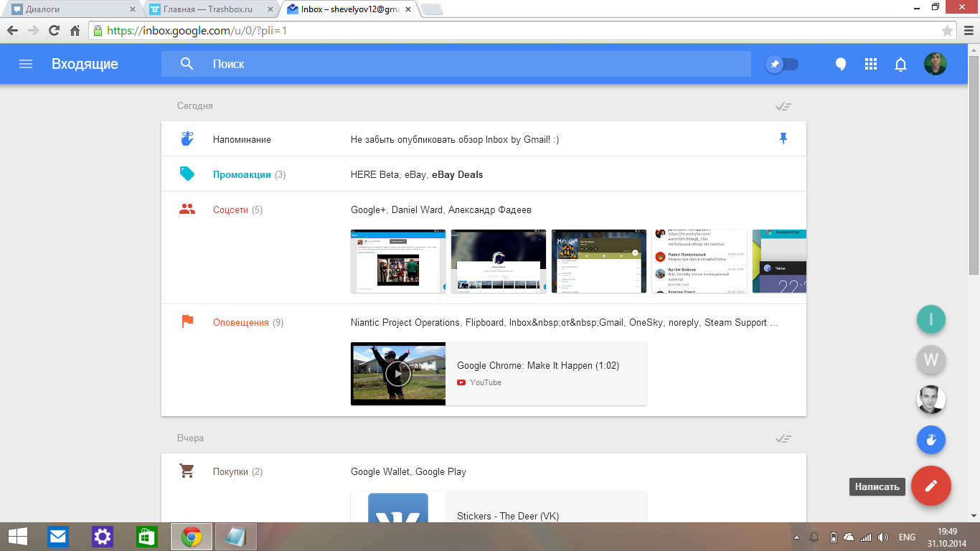The width and height of the screenshot is (980, 551).
Task: Open the Google apps grid
Action: pyautogui.click(x=871, y=64)
